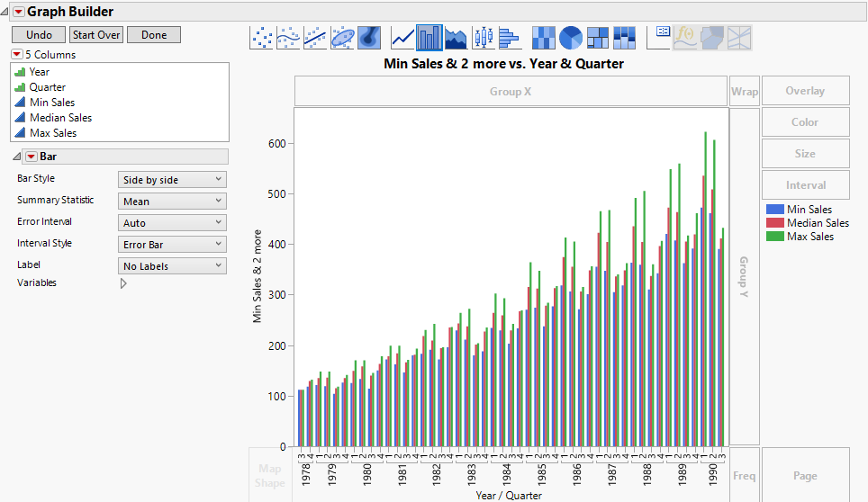The height and width of the screenshot is (502, 868).
Task: Switch to the Line chart icon
Action: point(402,37)
